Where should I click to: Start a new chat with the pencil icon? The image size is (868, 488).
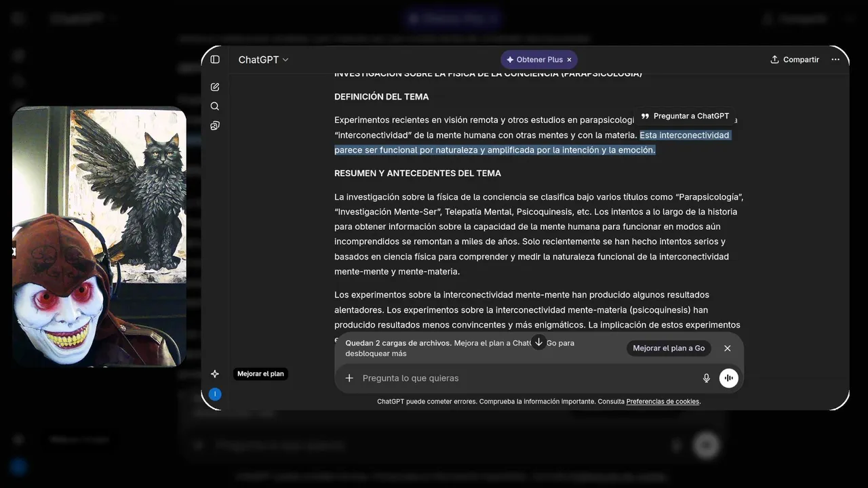point(215,87)
